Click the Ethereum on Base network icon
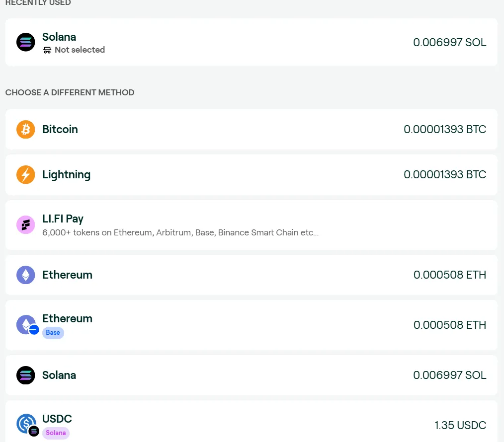 28,325
